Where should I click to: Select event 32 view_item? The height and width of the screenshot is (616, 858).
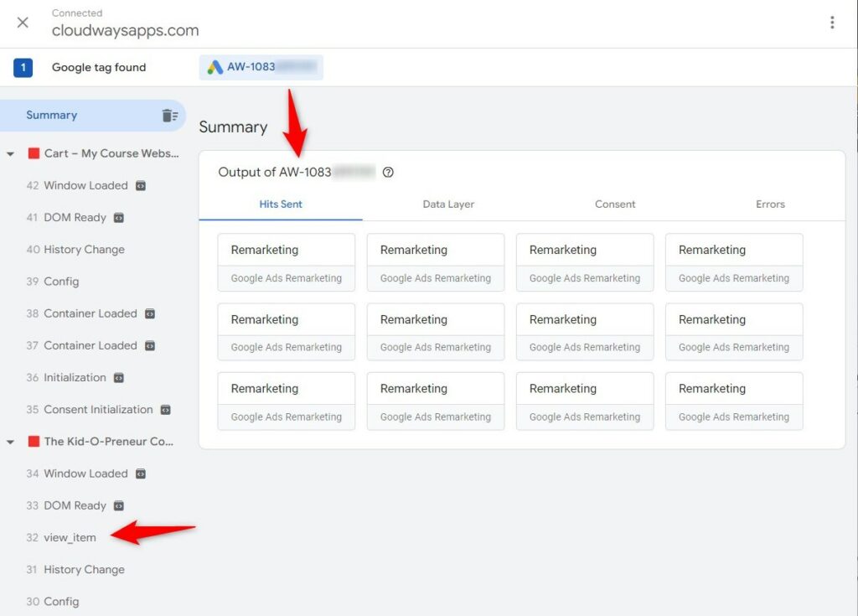pyautogui.click(x=61, y=538)
